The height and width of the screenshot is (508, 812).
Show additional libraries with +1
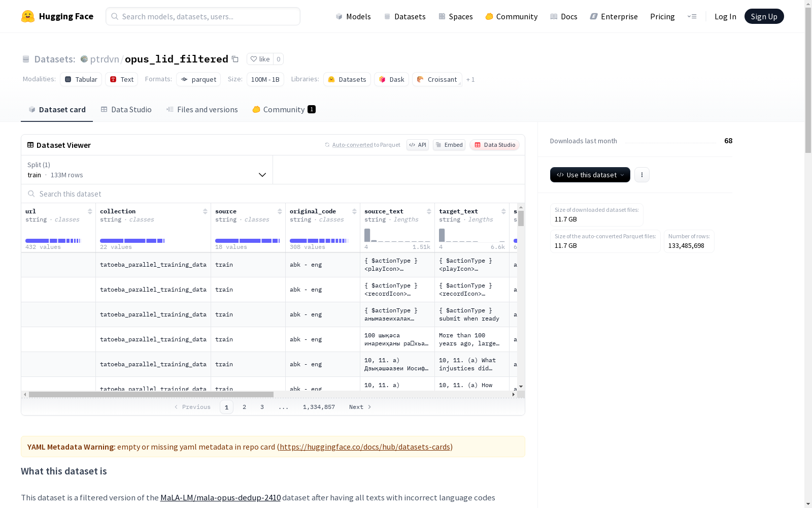(x=470, y=79)
